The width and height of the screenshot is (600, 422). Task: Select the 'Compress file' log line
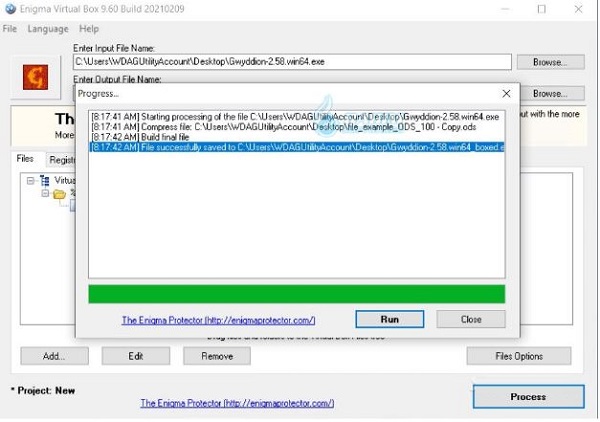coord(297,127)
